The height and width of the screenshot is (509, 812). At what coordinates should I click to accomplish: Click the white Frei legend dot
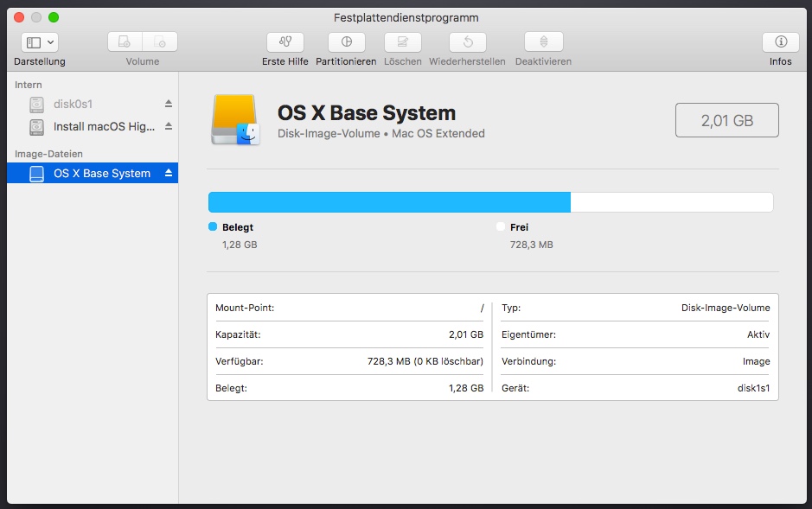tap(500, 226)
